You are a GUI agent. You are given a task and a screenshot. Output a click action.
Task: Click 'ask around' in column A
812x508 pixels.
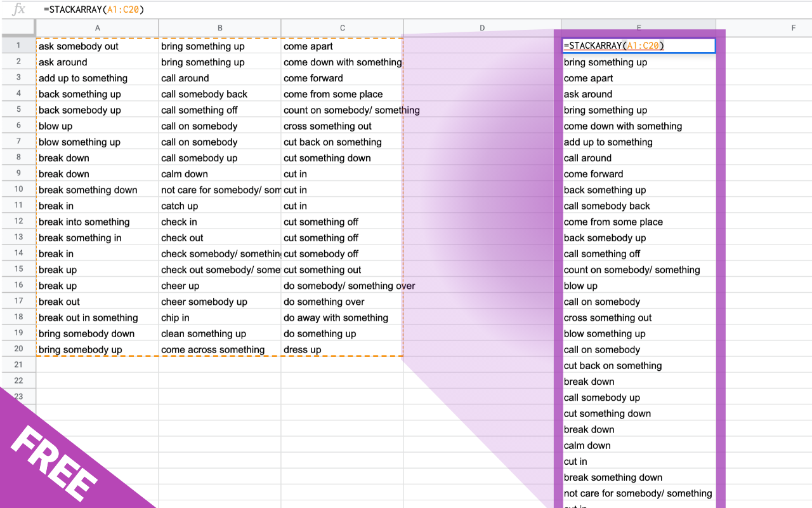click(97, 62)
